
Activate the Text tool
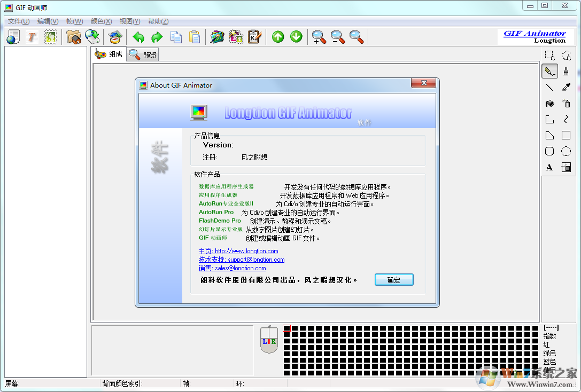[549, 167]
